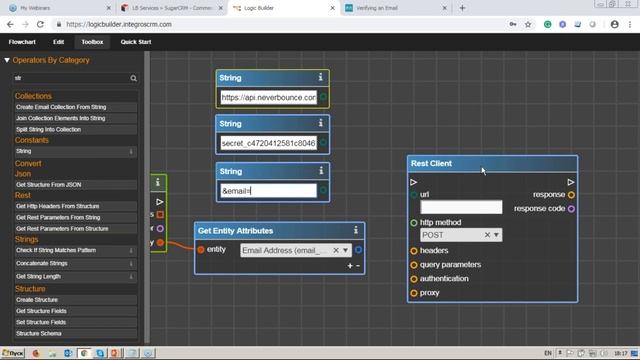Viewport: 640px width, 360px height.
Task: Click the Rest Client url text field
Action: (x=461, y=207)
